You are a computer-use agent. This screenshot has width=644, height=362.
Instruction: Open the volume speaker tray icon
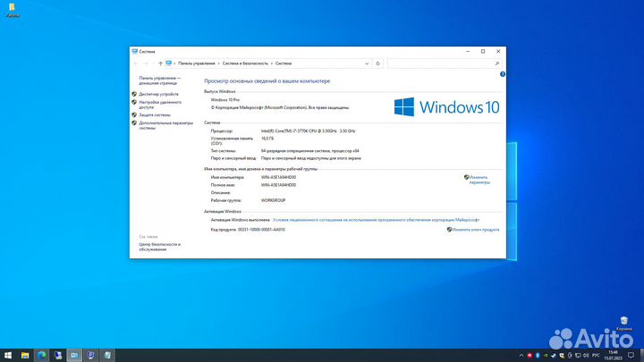click(586, 356)
